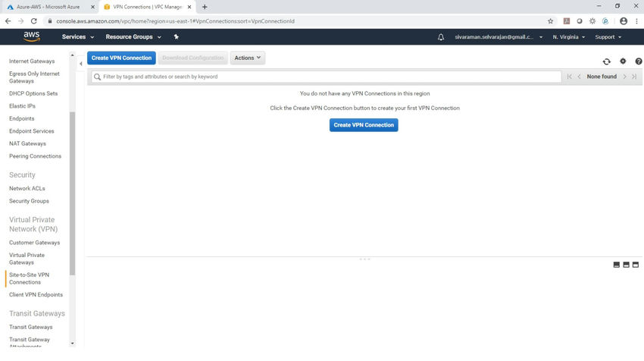Select Site-to-Site VPN Connections
Viewport: 644px width, 361px height.
click(x=29, y=278)
